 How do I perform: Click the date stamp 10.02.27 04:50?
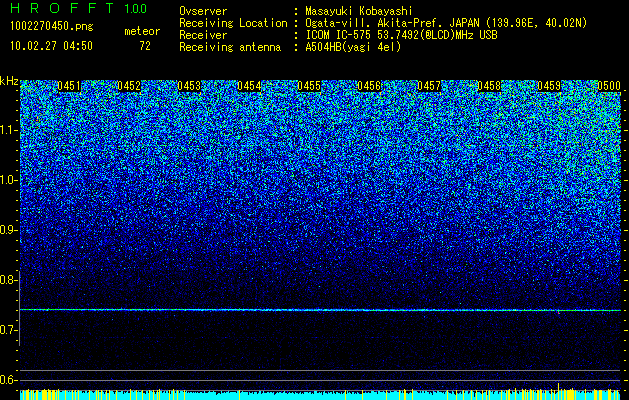pos(51,46)
